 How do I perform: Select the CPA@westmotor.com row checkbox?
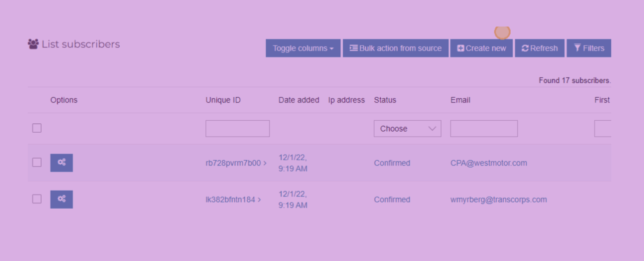(37, 162)
